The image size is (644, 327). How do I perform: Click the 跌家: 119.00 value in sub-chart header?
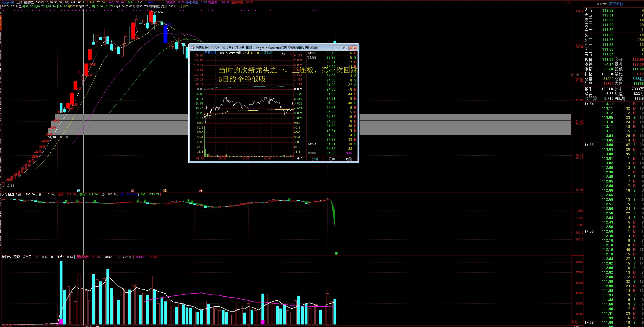point(88,194)
